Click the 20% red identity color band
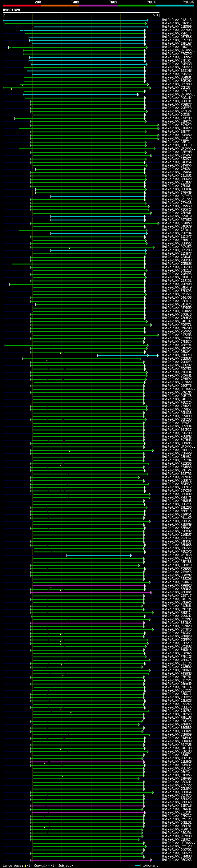This screenshot has height=868, width=197. (x=22, y=6)
